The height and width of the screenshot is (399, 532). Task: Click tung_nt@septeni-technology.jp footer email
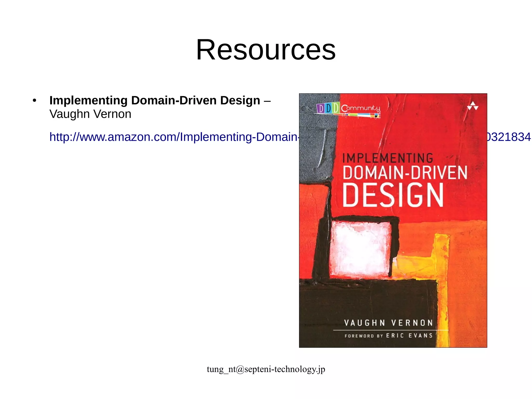tap(266, 369)
